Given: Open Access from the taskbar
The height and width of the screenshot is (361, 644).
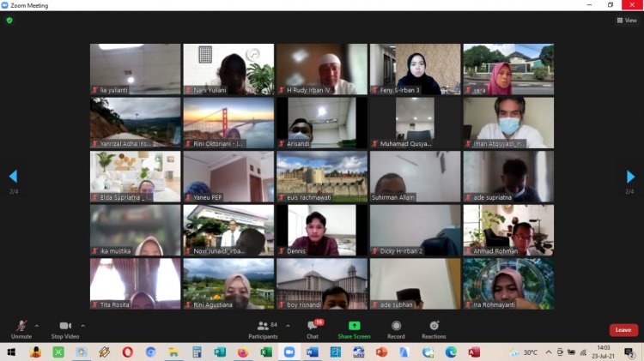Looking at the screenshot, I should pos(474,352).
